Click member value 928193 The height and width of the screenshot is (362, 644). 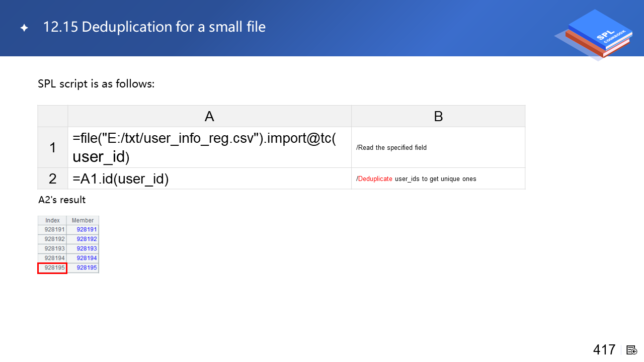pyautogui.click(x=87, y=248)
